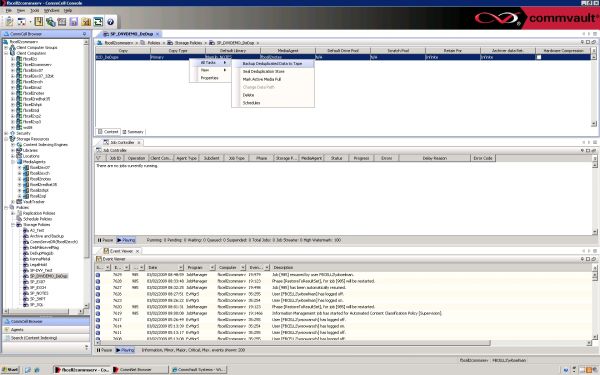This screenshot has height=375, width=600.
Task: Click the calendar-style second toolbar icon
Action: click(22, 22)
